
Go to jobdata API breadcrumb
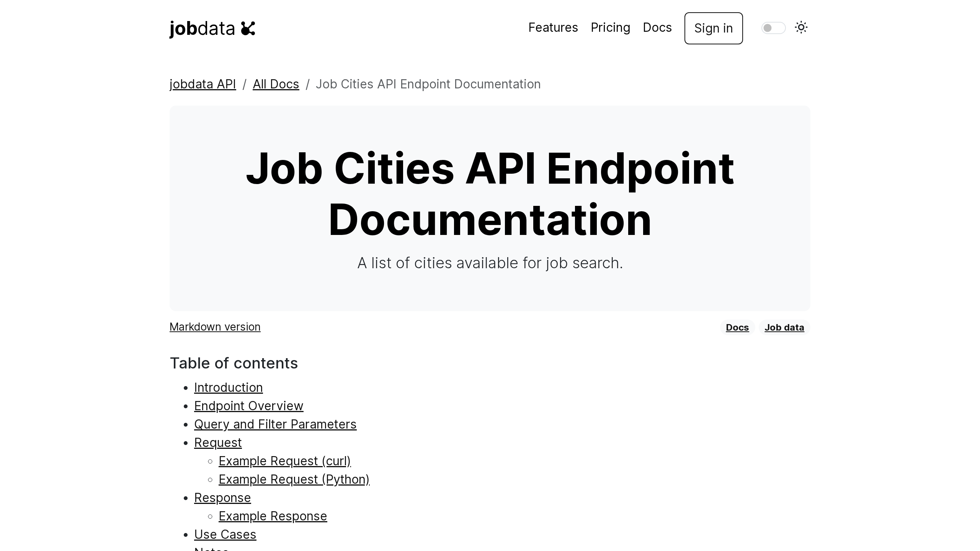click(x=203, y=84)
